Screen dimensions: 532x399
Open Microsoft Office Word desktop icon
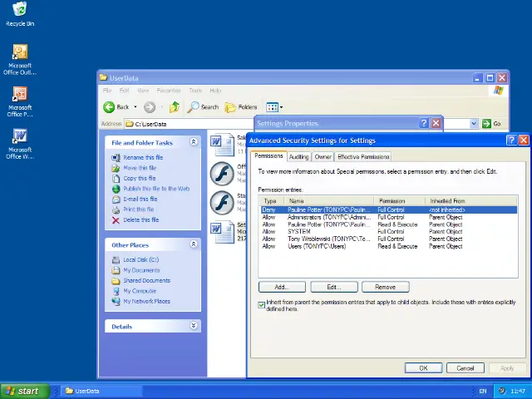click(20, 136)
